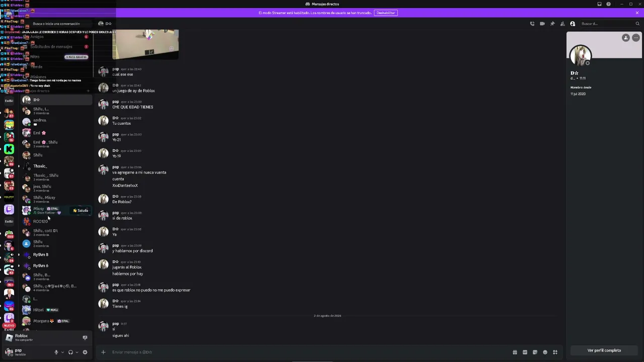Click the D☆ profile avatar in the side panel
This screenshot has height=362, width=644.
click(x=580, y=55)
